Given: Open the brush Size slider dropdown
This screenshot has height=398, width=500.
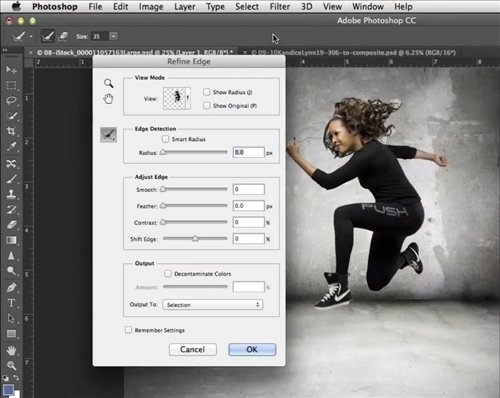Looking at the screenshot, I should click(114, 36).
